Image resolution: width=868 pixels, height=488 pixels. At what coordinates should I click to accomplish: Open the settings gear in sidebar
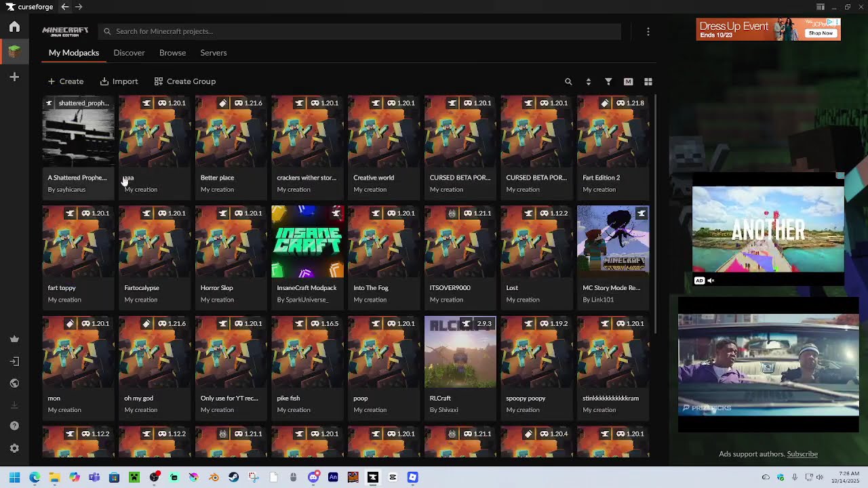14,449
